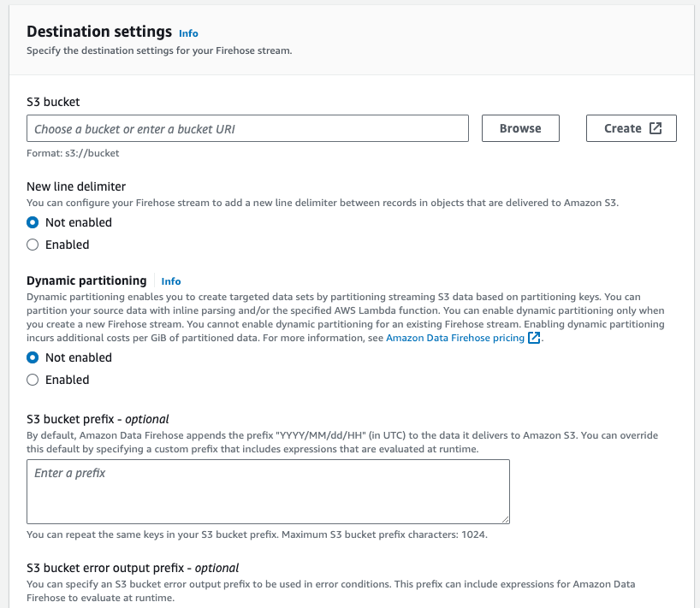700x608 pixels.
Task: Open Info link beside Dynamic partitioning
Action: (x=171, y=281)
